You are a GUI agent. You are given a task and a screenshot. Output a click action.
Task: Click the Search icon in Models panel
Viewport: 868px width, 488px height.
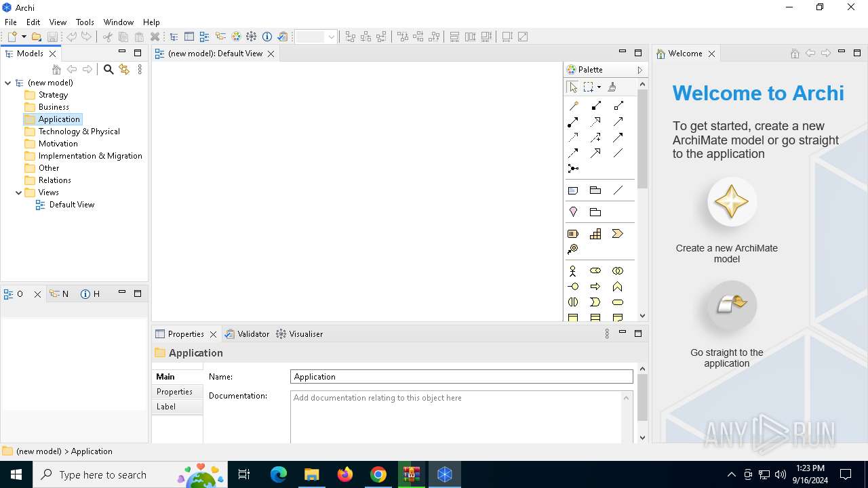pyautogui.click(x=108, y=69)
